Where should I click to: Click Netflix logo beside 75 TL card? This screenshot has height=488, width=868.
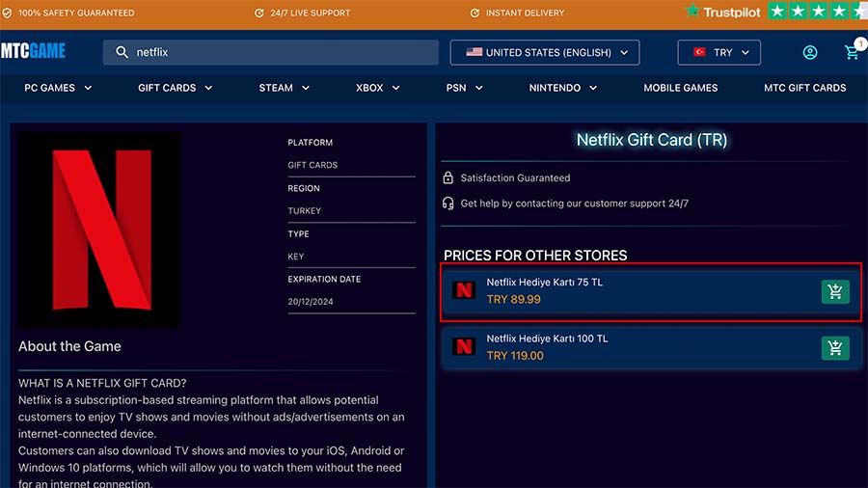coord(464,290)
